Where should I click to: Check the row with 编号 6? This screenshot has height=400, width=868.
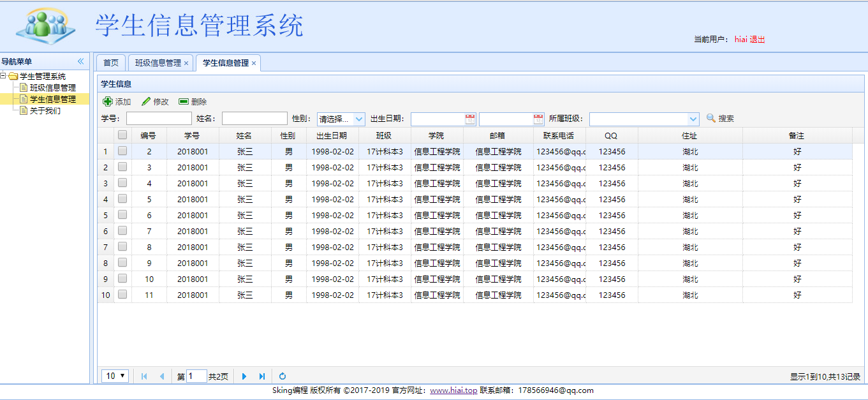pyautogui.click(x=122, y=215)
